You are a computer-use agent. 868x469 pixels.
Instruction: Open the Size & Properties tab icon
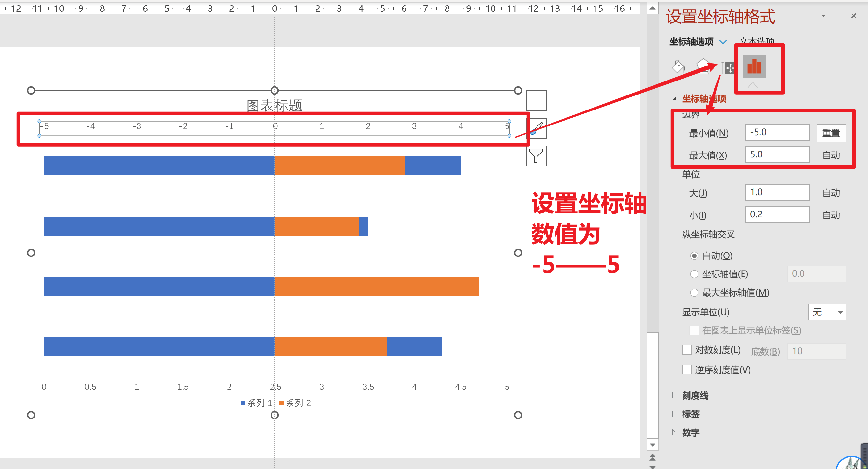[729, 67]
